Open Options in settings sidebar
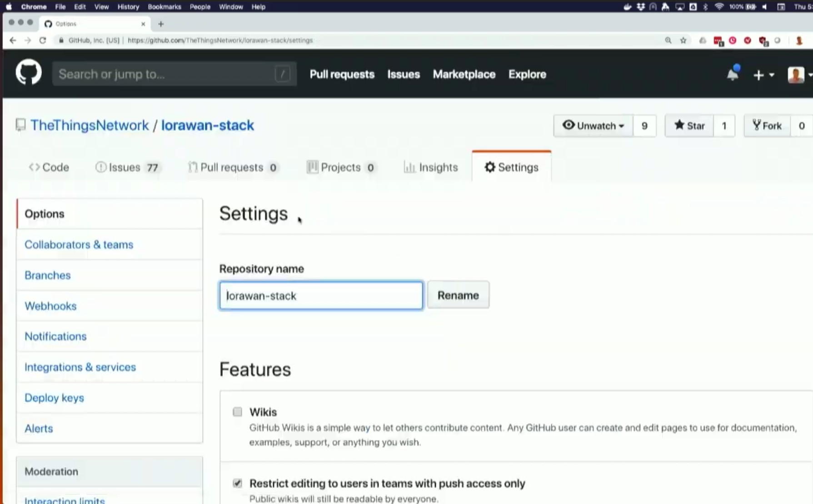This screenshot has height=504, width=813. [x=110, y=214]
